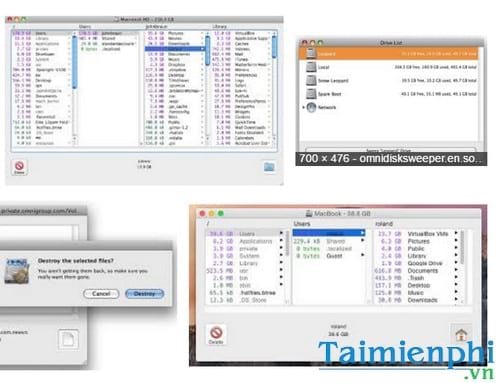500x383 pixels.
Task: Select the .localized row in MacBook Users column
Action: coord(329,248)
